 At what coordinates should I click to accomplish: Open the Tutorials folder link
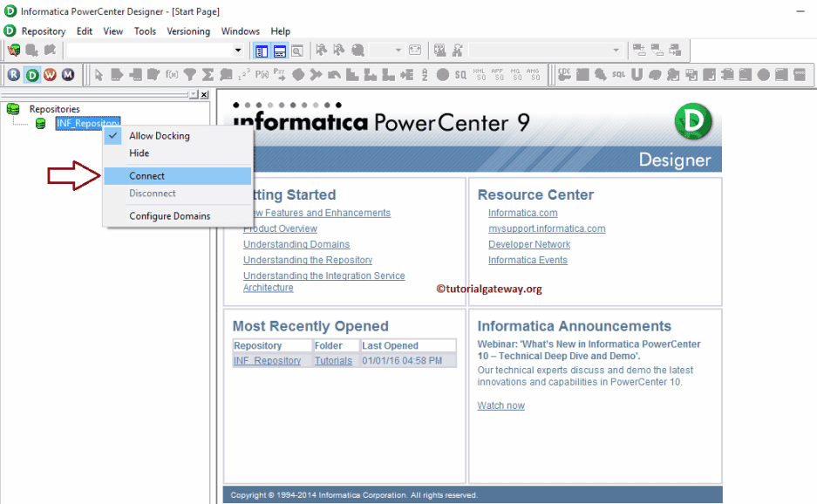tap(333, 361)
